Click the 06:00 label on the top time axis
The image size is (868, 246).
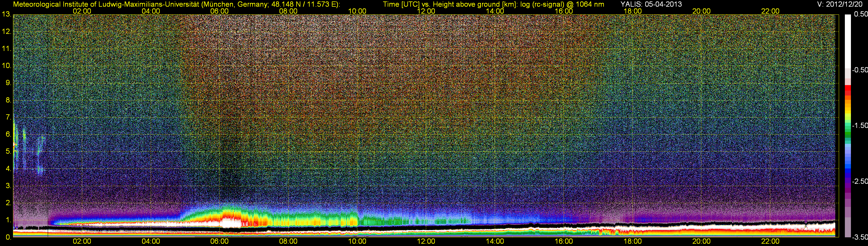pos(219,11)
